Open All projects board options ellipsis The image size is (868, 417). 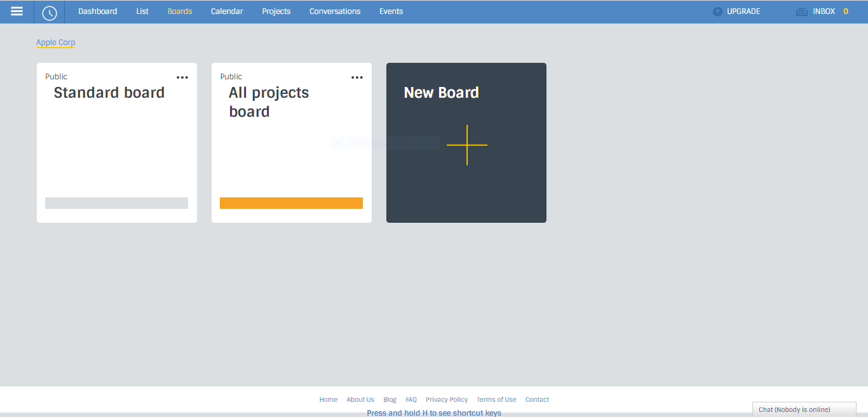click(x=357, y=77)
